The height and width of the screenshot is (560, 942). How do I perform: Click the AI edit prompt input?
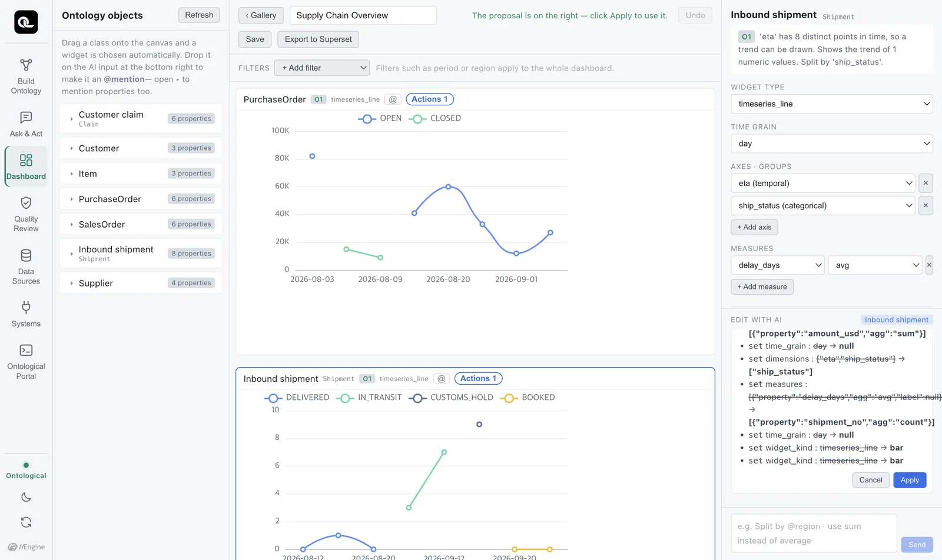[x=814, y=534]
